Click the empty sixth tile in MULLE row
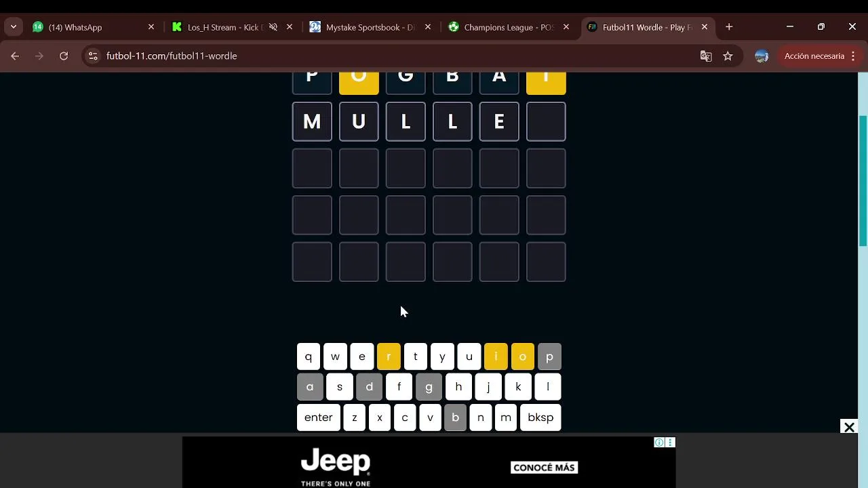868x488 pixels. [546, 122]
